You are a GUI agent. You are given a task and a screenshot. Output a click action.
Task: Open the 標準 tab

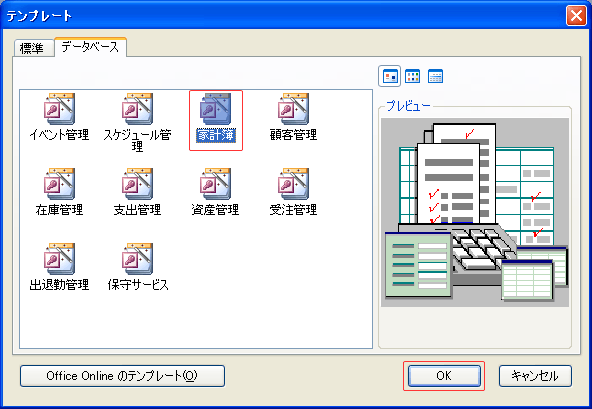coord(33,48)
